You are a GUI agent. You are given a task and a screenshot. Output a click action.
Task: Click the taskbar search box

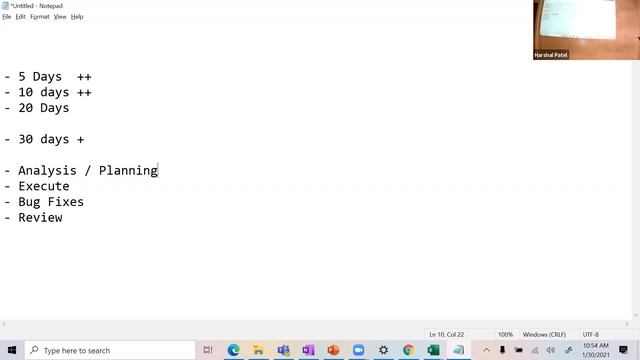[x=110, y=350]
